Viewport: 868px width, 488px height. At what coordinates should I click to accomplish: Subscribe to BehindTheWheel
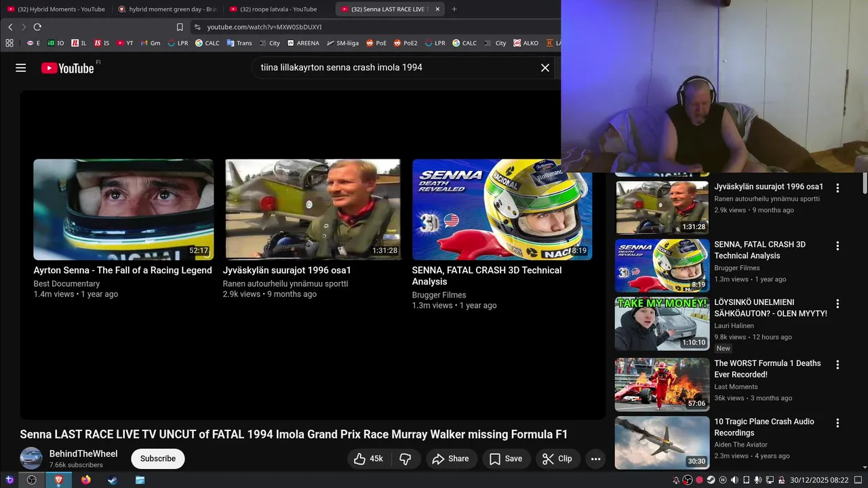click(x=158, y=459)
